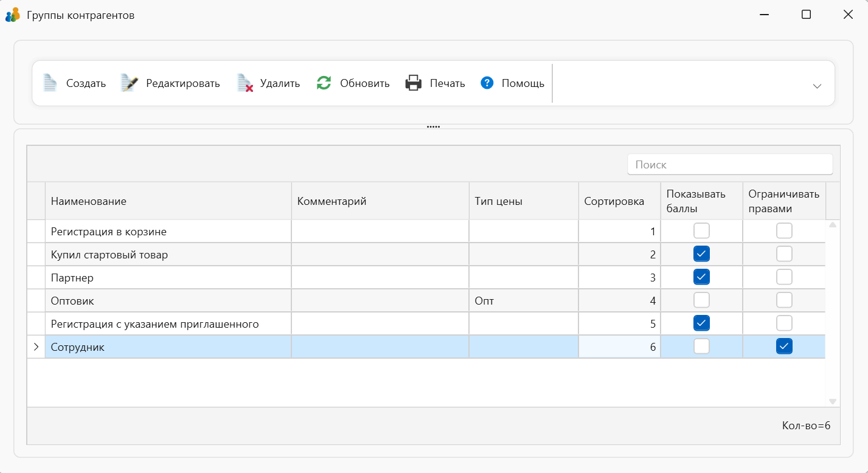Click the Редактировать pencil icon
Image resolution: width=868 pixels, height=473 pixels.
pos(130,83)
